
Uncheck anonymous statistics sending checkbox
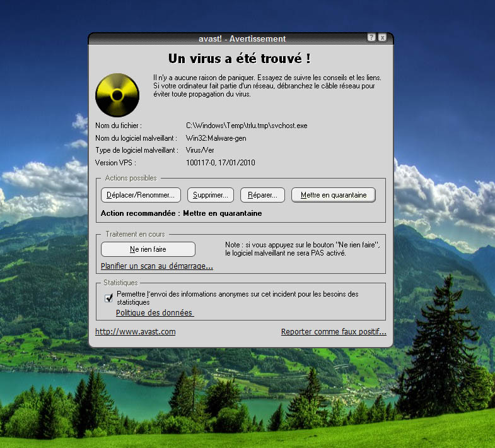[108, 298]
